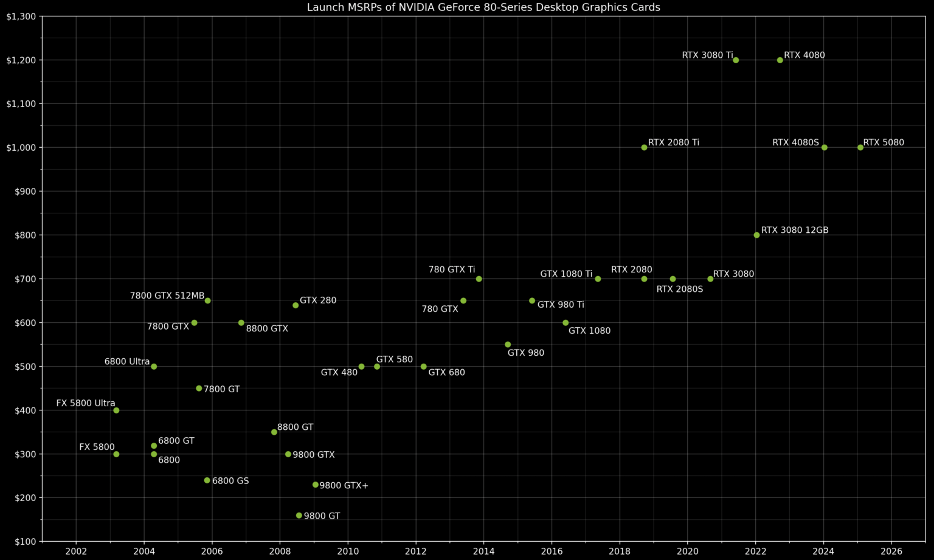Click the 6800 Ultra label

[x=127, y=362]
